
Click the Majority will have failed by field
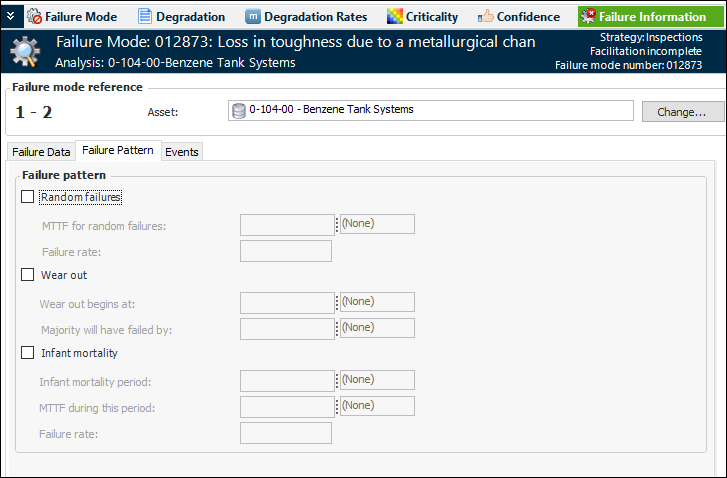click(287, 329)
